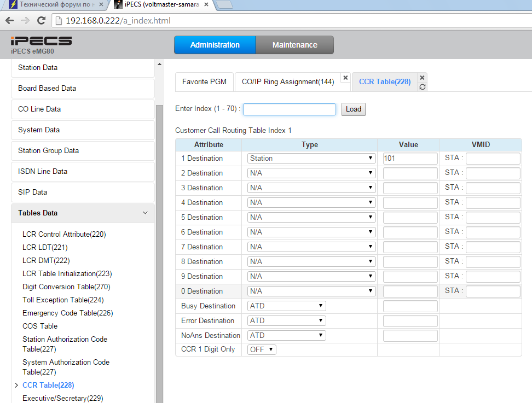
Task: Close the CCR Table(228) tab
Action: point(422,78)
